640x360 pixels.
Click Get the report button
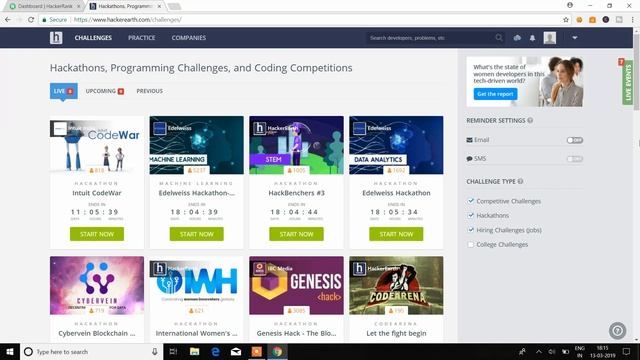(x=495, y=94)
